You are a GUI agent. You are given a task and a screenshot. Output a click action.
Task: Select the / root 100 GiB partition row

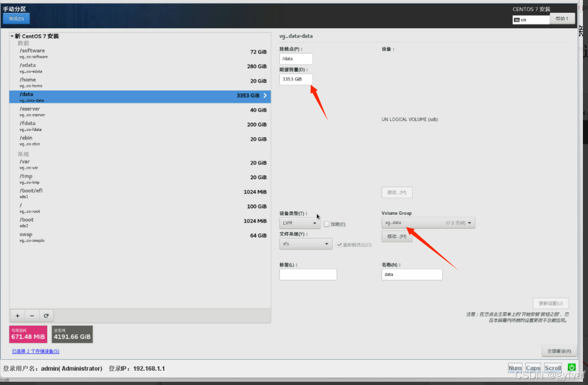pos(140,208)
